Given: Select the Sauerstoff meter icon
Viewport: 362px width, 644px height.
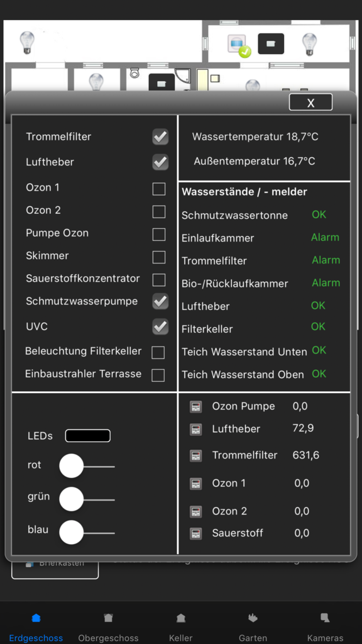Looking at the screenshot, I should [196, 533].
